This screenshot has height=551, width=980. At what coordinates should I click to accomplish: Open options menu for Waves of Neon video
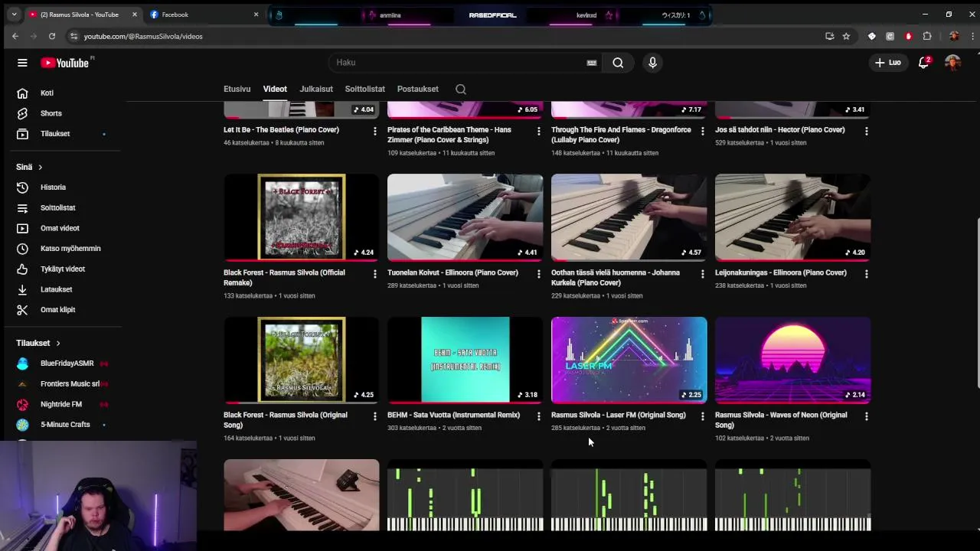(x=866, y=416)
